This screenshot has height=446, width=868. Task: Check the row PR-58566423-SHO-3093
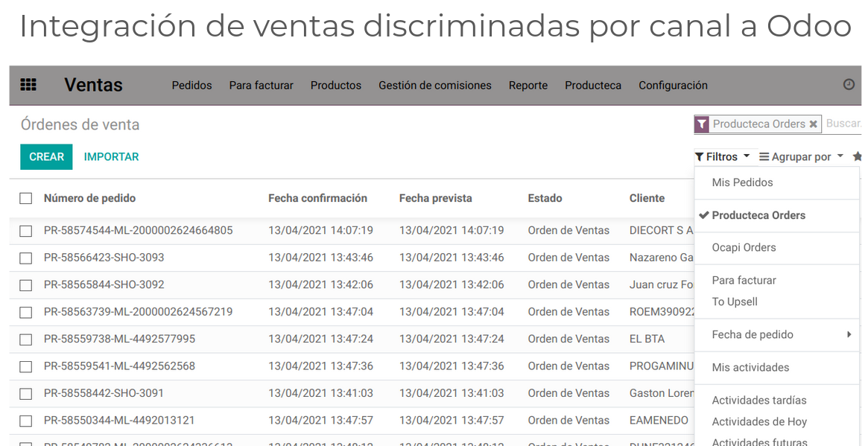pos(25,258)
